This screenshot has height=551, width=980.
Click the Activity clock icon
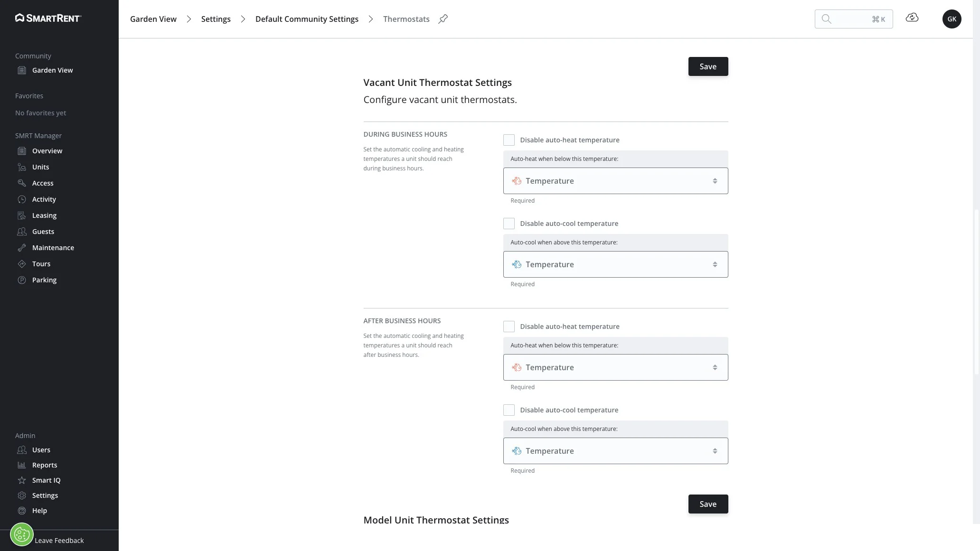click(22, 199)
